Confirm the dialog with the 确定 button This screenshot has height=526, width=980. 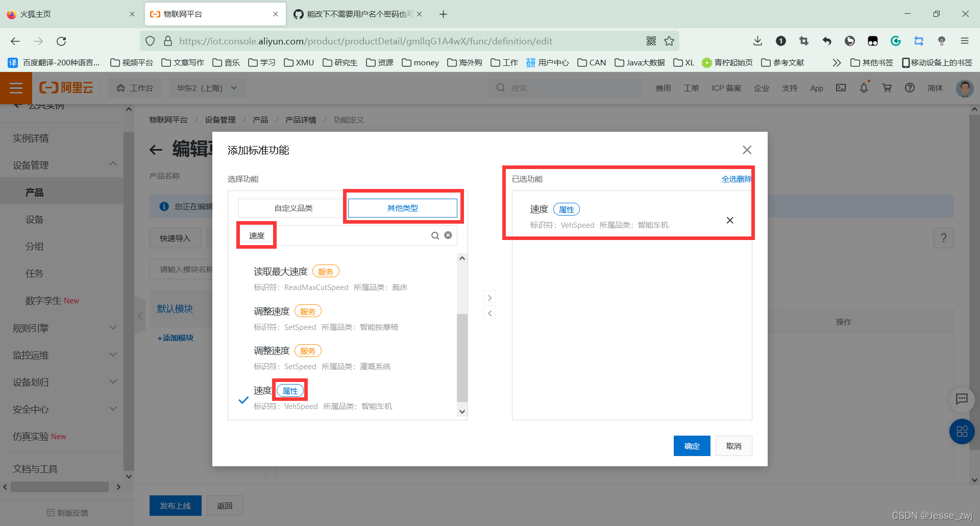(x=692, y=445)
